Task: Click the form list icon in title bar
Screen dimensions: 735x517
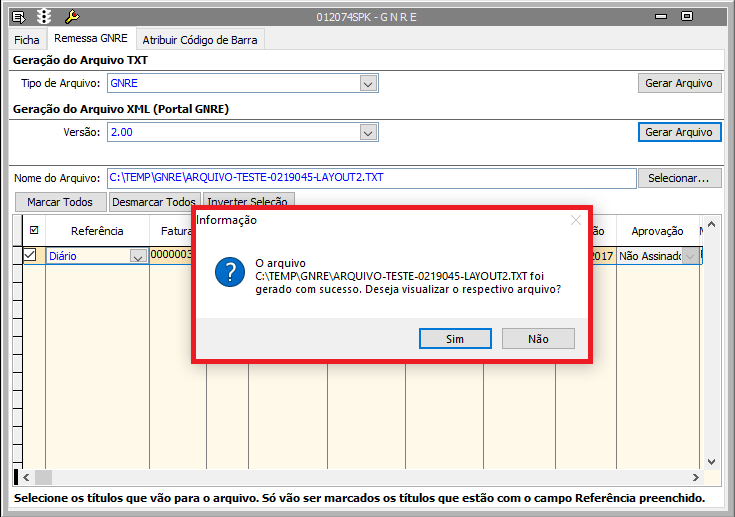Action: 19,17
